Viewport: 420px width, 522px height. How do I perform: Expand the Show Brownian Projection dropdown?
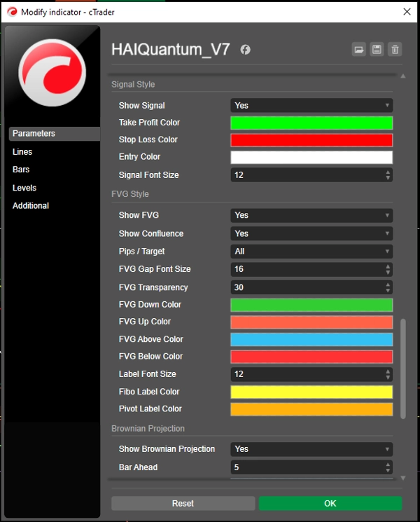pyautogui.click(x=311, y=449)
